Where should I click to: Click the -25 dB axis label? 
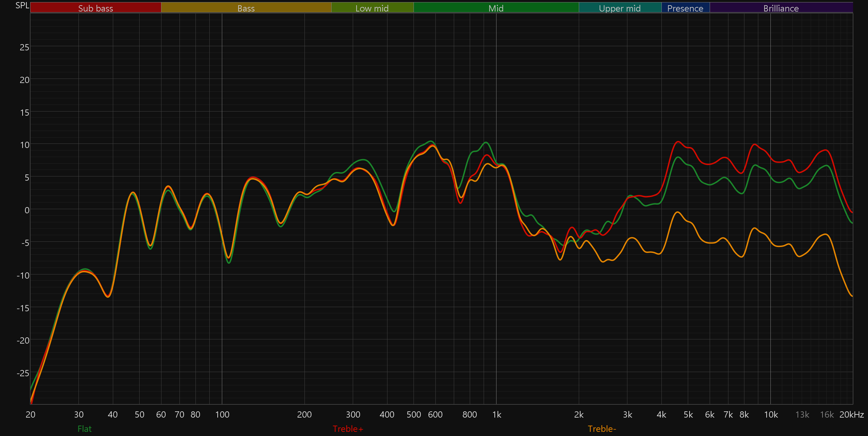pos(23,373)
